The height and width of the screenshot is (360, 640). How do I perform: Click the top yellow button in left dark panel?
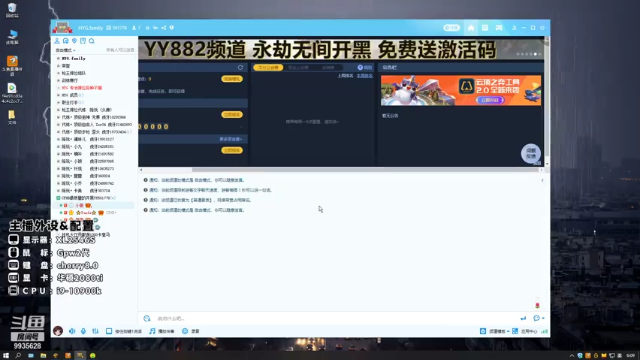point(232,79)
